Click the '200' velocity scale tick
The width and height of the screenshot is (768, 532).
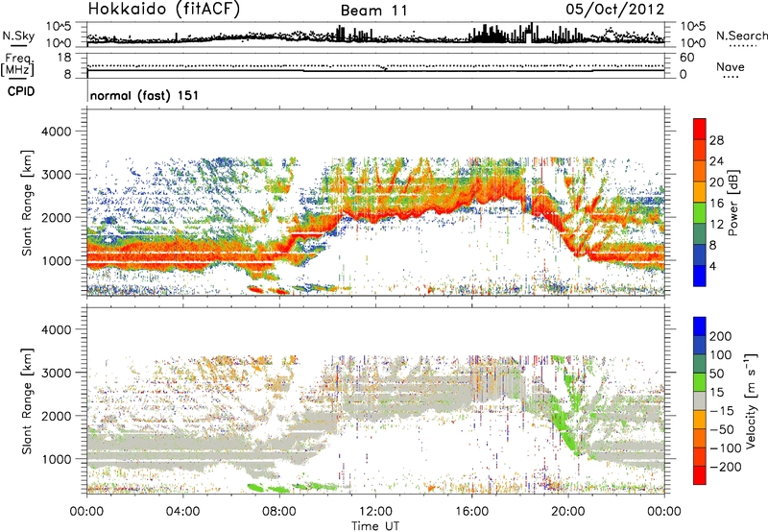(721, 336)
